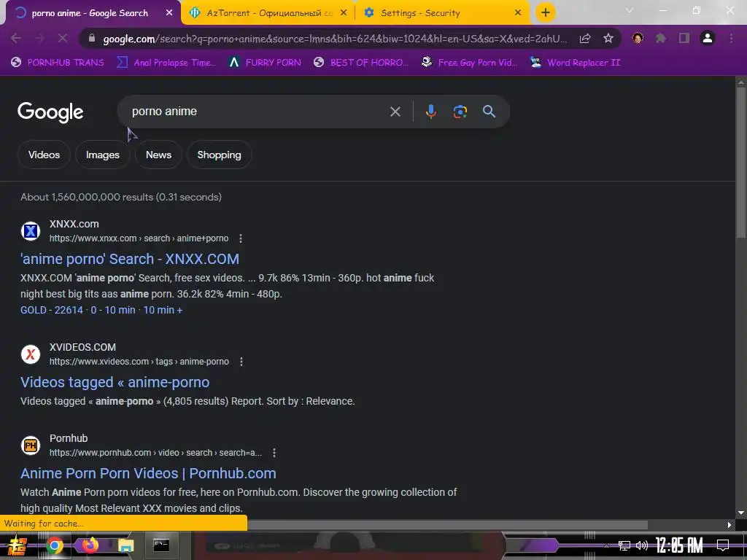Open a new tab with the plus button

click(546, 12)
